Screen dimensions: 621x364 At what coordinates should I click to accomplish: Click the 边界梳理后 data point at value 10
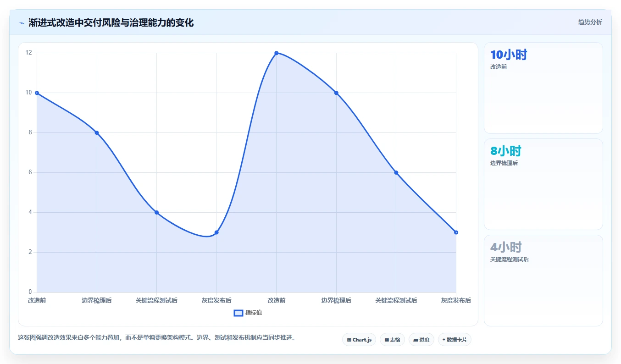pos(336,93)
